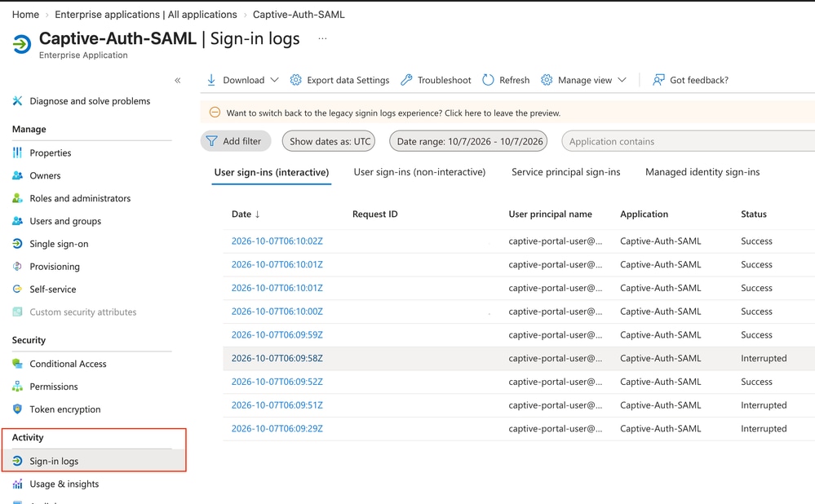The width and height of the screenshot is (815, 504).
Task: Click the Permissions hierarchy icon
Action: pos(17,386)
